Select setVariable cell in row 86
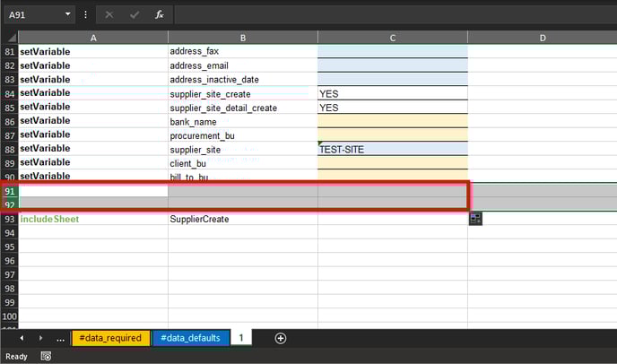Viewport: 617px width, 364px height. [93, 121]
